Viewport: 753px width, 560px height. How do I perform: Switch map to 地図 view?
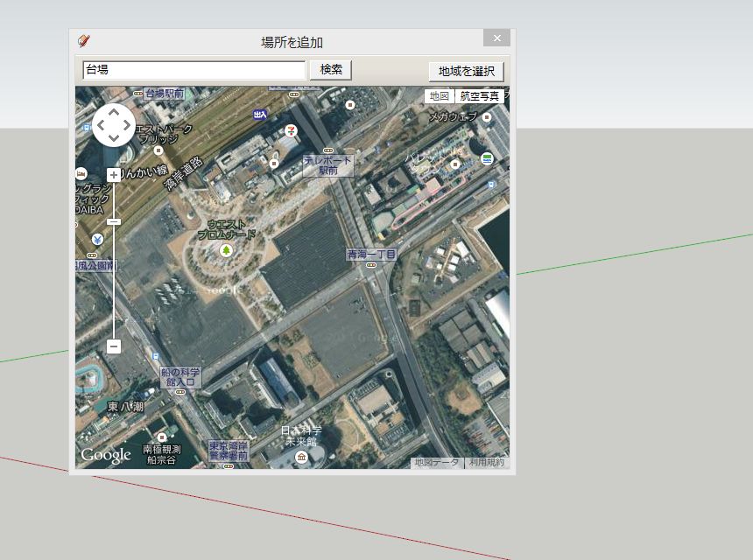click(x=440, y=96)
